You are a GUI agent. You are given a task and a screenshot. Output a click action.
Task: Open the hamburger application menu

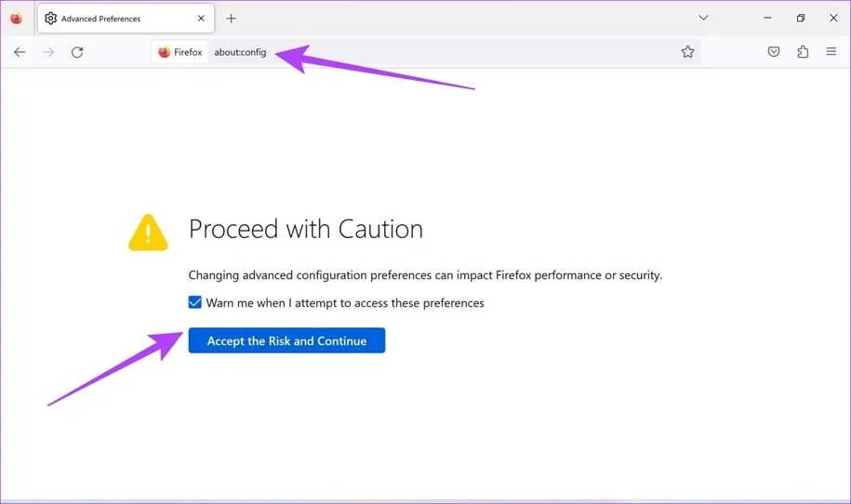[831, 52]
